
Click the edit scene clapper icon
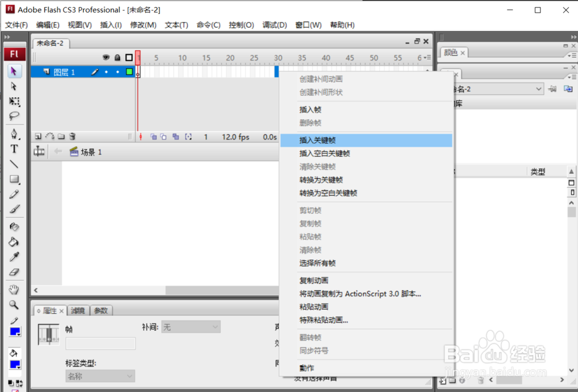coord(74,151)
